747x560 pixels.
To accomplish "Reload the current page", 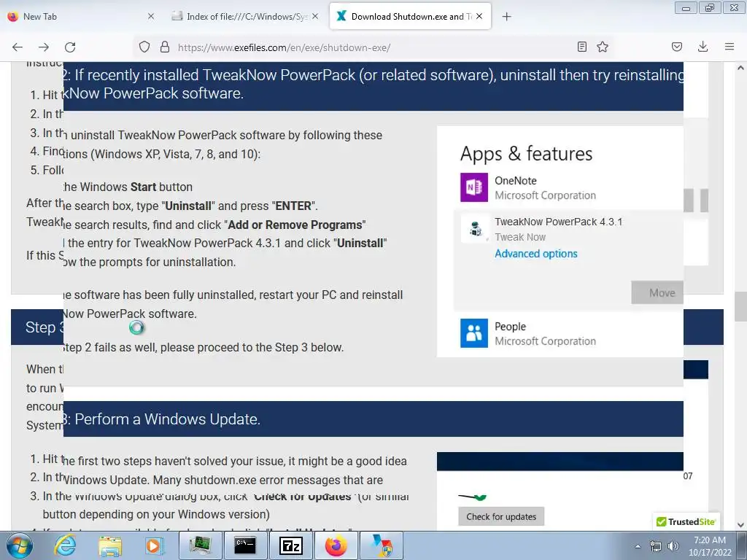I will click(x=70, y=47).
